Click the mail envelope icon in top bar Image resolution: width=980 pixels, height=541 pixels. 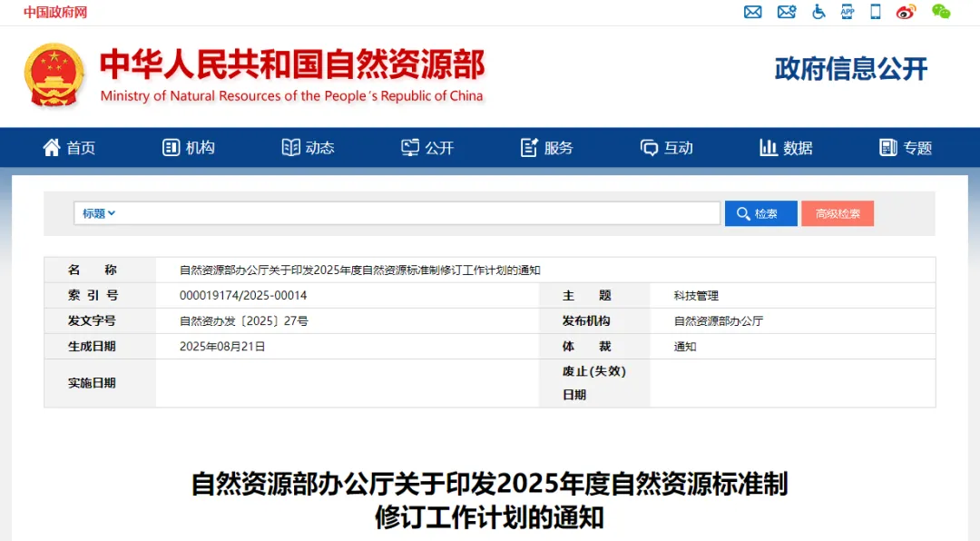coord(752,12)
